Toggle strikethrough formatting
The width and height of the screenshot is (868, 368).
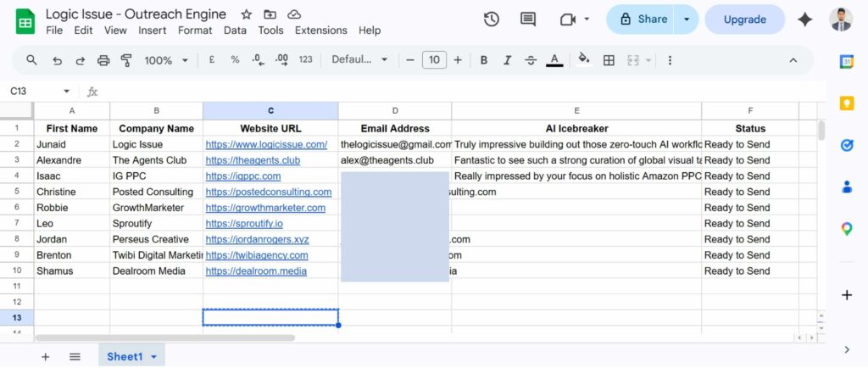(x=531, y=60)
